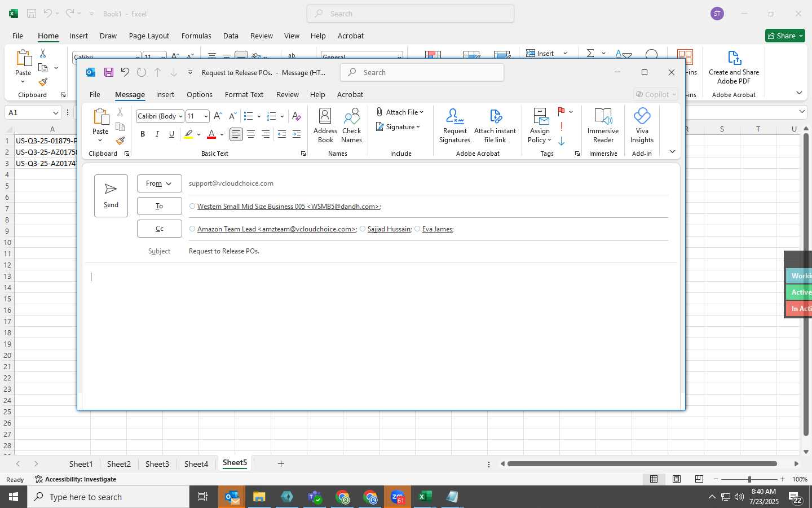Toggle align right in message
Screen dimensions: 812x508
point(266,134)
